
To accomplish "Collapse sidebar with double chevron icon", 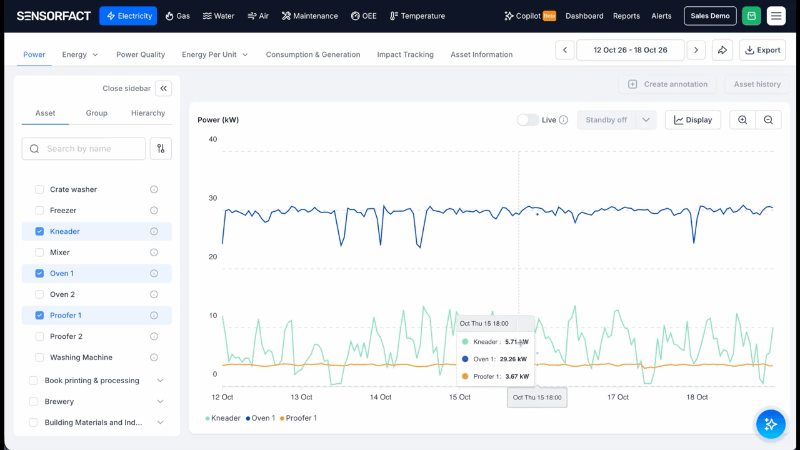I will coord(164,88).
